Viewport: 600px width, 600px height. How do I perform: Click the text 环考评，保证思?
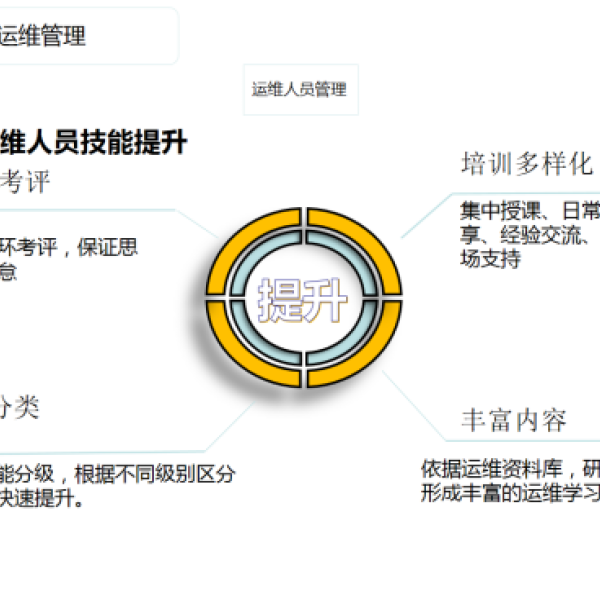point(68,247)
